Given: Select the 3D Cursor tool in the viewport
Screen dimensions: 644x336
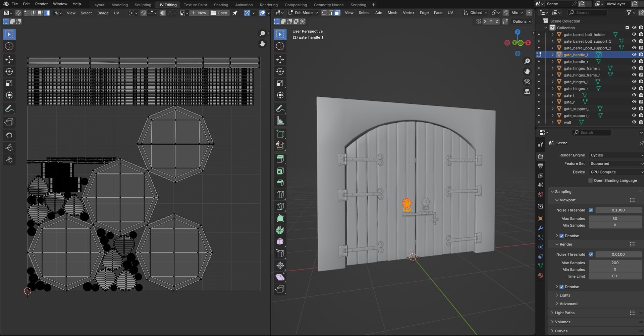Looking at the screenshot, I should pos(280,46).
